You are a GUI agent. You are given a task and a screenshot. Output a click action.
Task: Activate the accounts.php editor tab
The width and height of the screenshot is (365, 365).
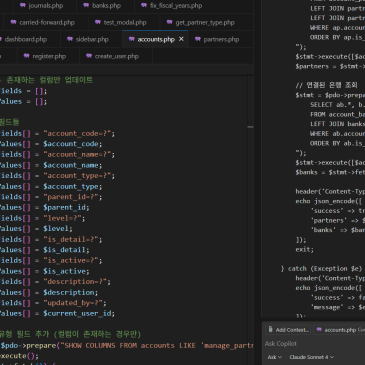coord(156,39)
